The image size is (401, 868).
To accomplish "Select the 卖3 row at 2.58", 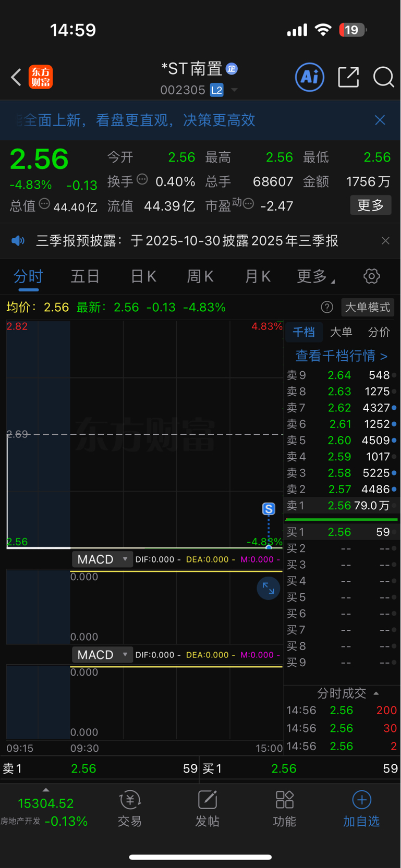I will (x=342, y=473).
